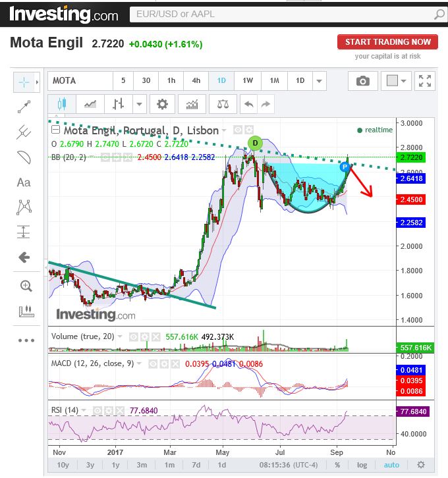Set chart range to 10y
Image resolution: width=448 pixels, height=478 pixels.
[x=63, y=465]
